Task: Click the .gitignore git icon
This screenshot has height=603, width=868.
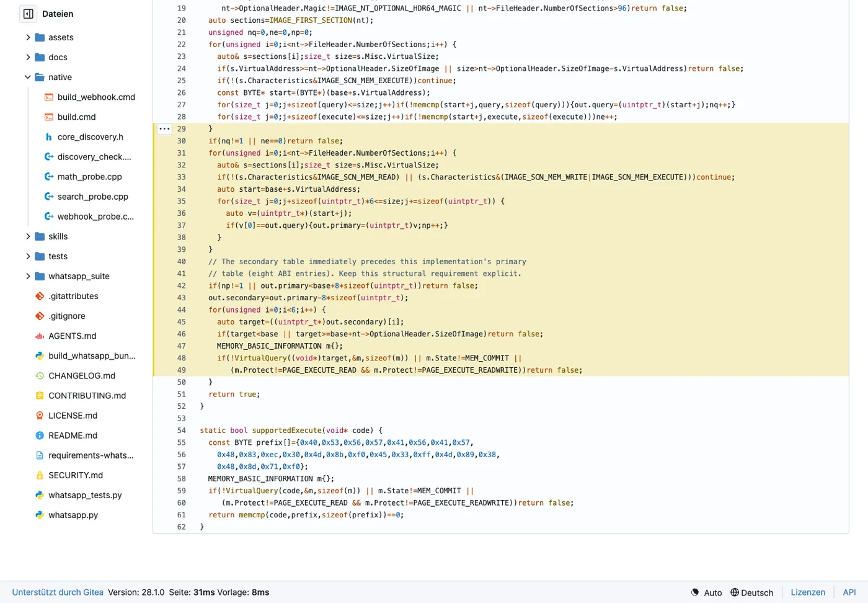Action: tap(40, 316)
